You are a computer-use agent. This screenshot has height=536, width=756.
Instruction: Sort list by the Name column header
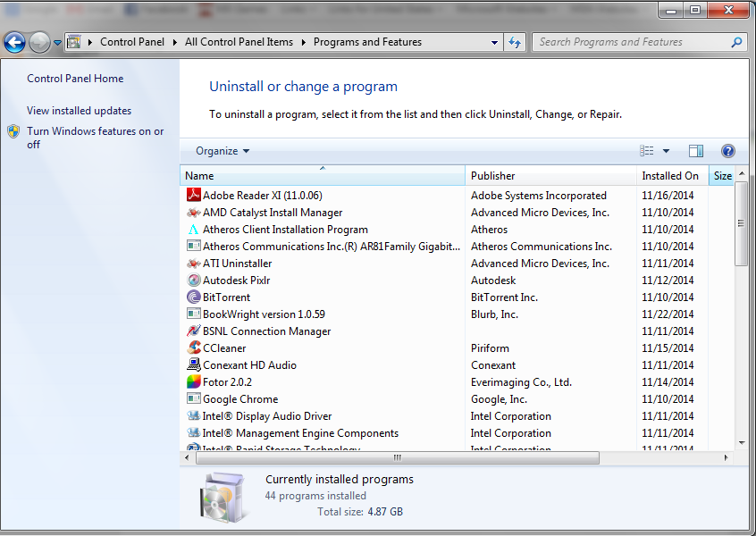pos(323,175)
